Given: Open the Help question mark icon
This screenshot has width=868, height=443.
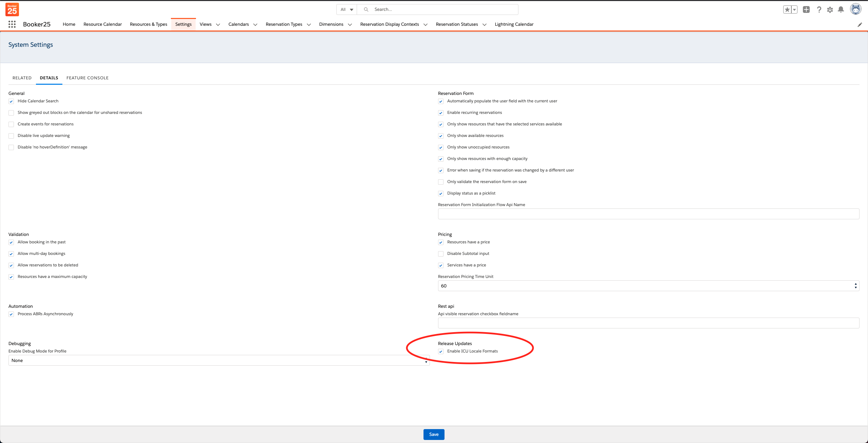Looking at the screenshot, I should [819, 9].
